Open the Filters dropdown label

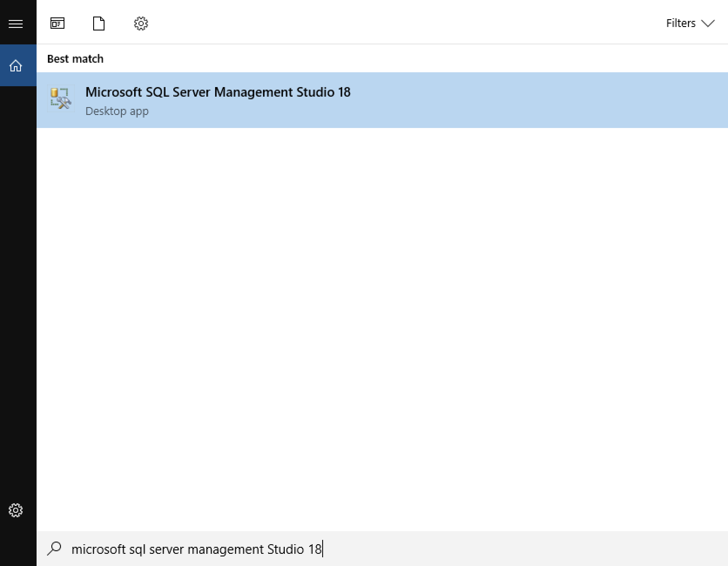[x=681, y=24]
